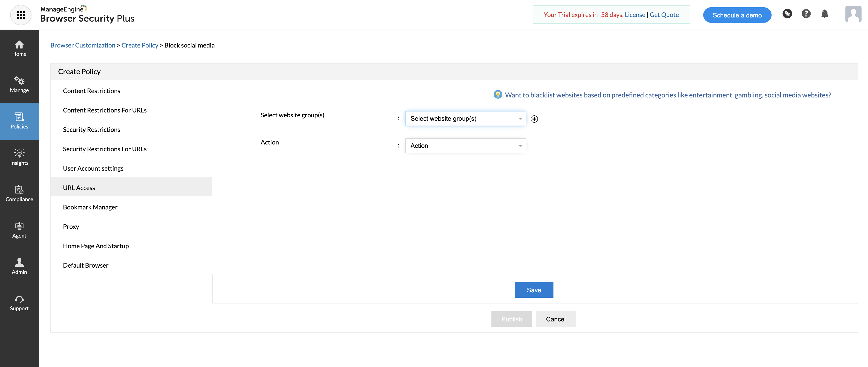Select Content Restrictions For URLs category
The height and width of the screenshot is (367, 868).
click(x=104, y=110)
